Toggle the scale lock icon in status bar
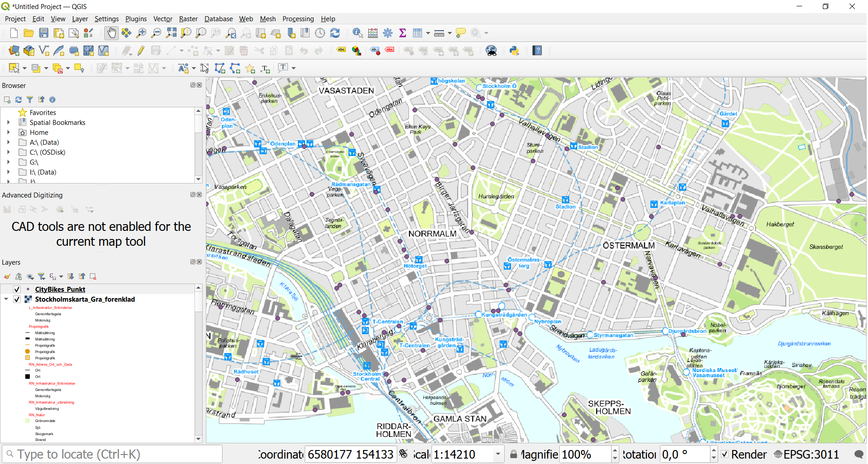Image resolution: width=868 pixels, height=464 pixels. (513, 454)
